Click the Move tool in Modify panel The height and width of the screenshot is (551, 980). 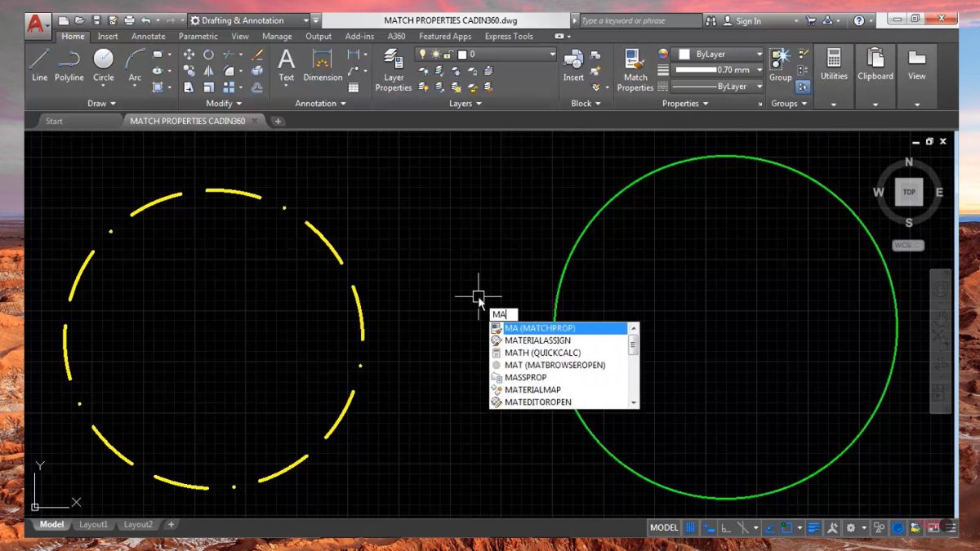coord(189,55)
